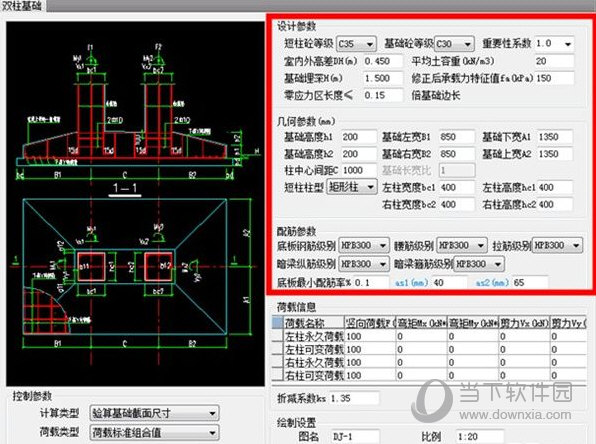Screen dimensions: 596x444
Task: Click the 竖向荷载F column header
Action: pos(370,323)
